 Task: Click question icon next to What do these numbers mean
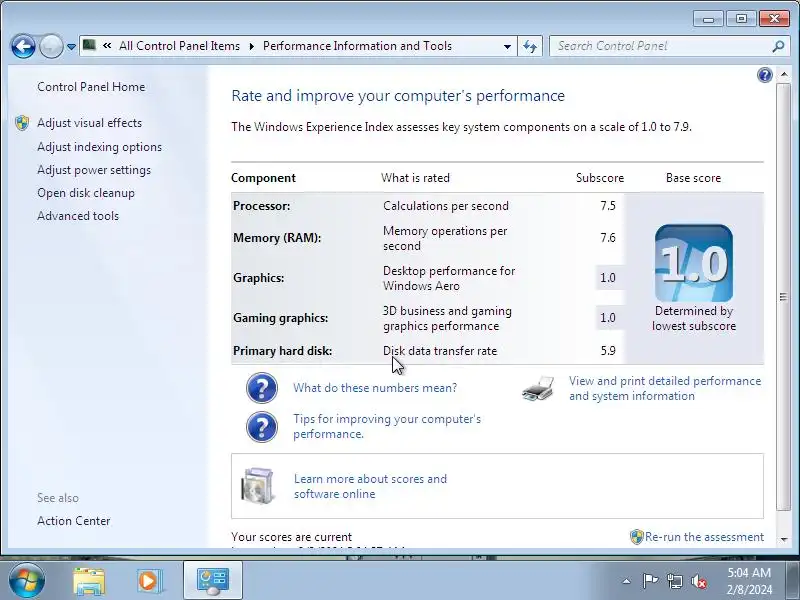[262, 388]
